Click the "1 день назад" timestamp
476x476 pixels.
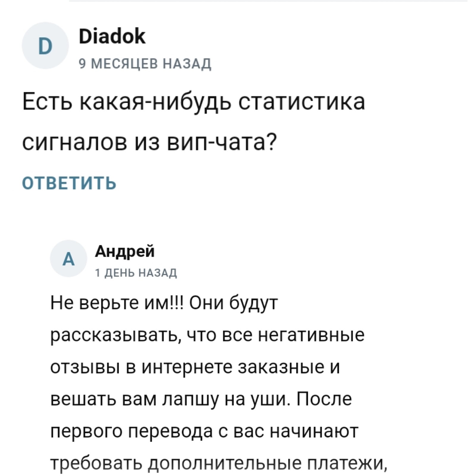pos(136,273)
